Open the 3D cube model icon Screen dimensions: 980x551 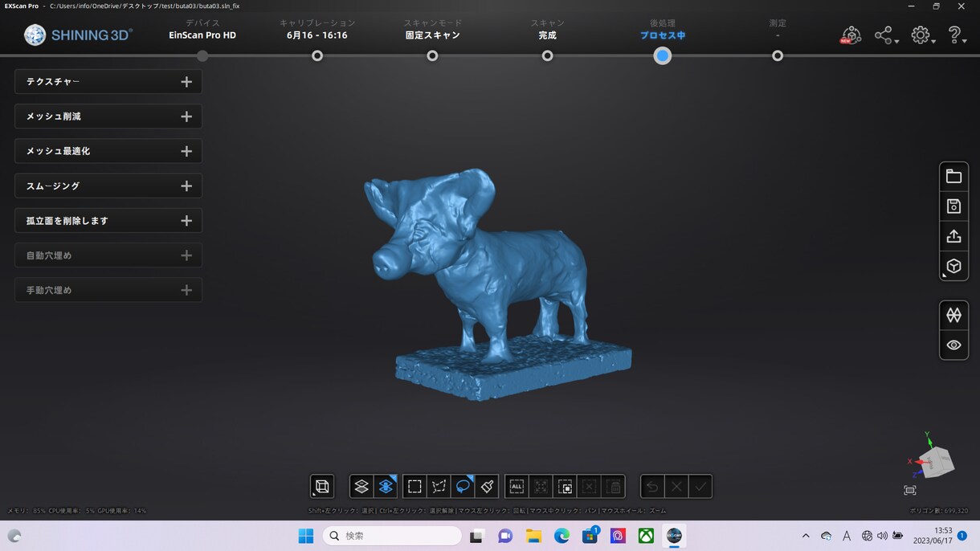(x=953, y=266)
